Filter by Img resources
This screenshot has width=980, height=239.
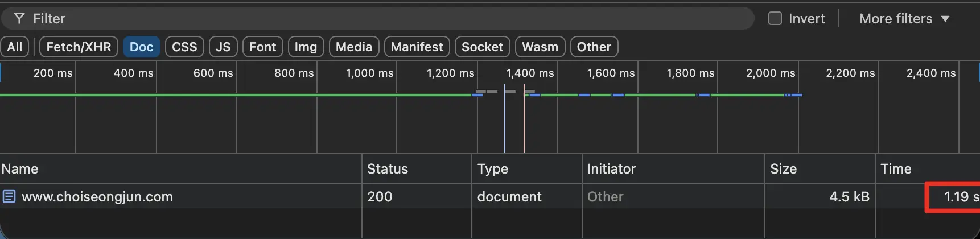306,47
